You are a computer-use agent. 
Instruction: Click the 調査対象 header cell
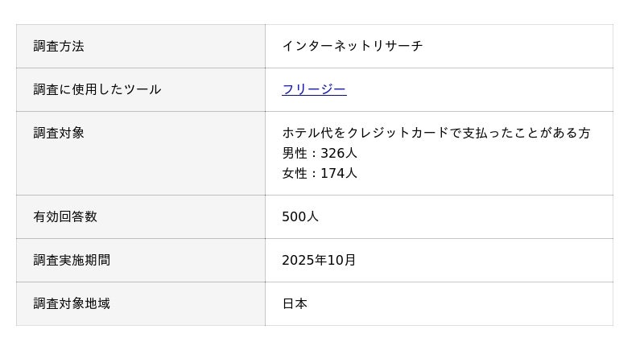pos(59,133)
